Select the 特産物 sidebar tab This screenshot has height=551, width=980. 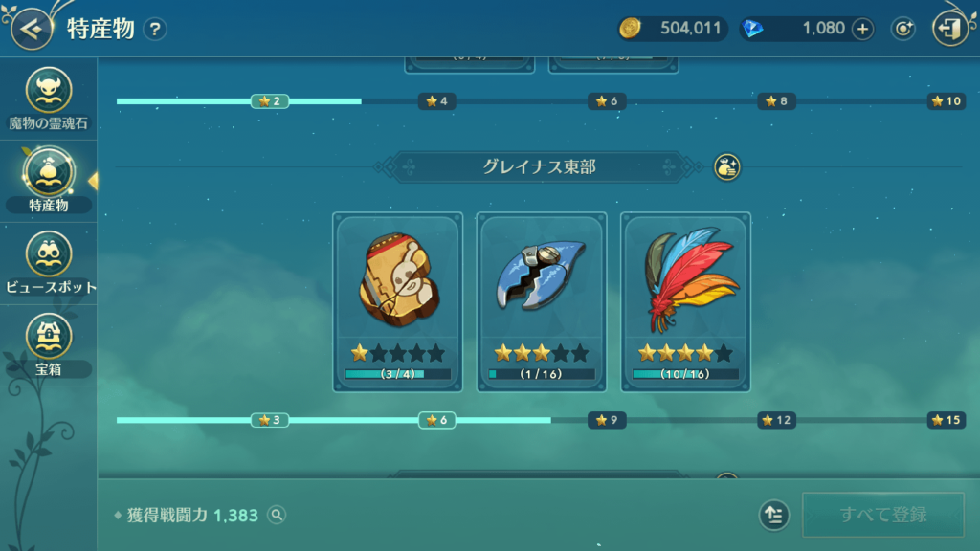pos(48,181)
